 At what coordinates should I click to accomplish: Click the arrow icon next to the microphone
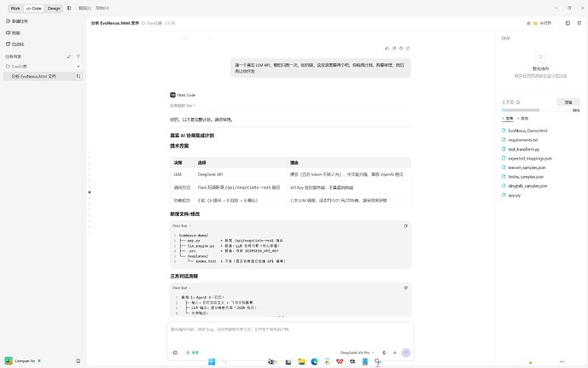395,353
